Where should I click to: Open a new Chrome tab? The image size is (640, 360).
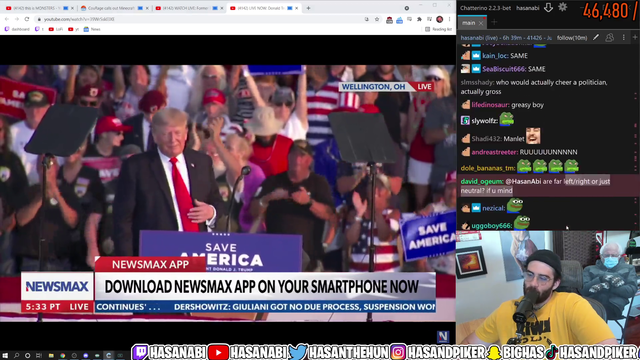(308, 8)
